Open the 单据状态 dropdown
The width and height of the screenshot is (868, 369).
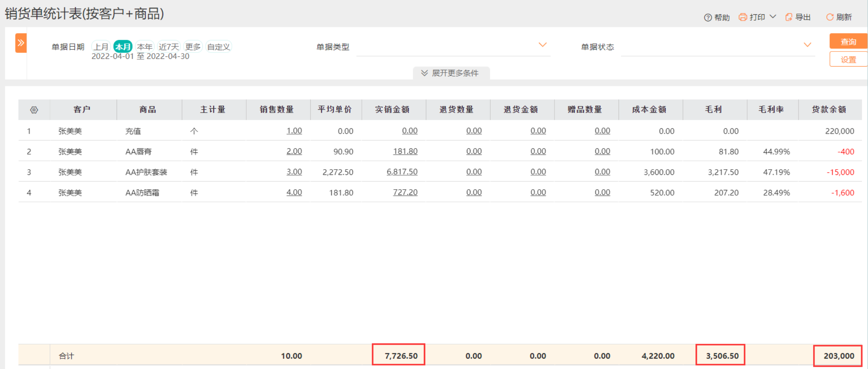(807, 45)
